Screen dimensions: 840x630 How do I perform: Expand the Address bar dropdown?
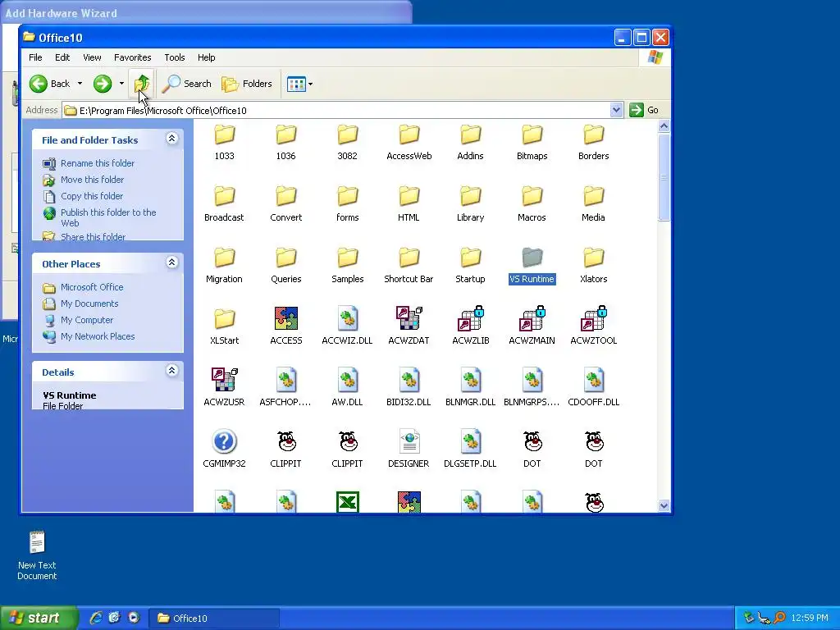click(616, 110)
